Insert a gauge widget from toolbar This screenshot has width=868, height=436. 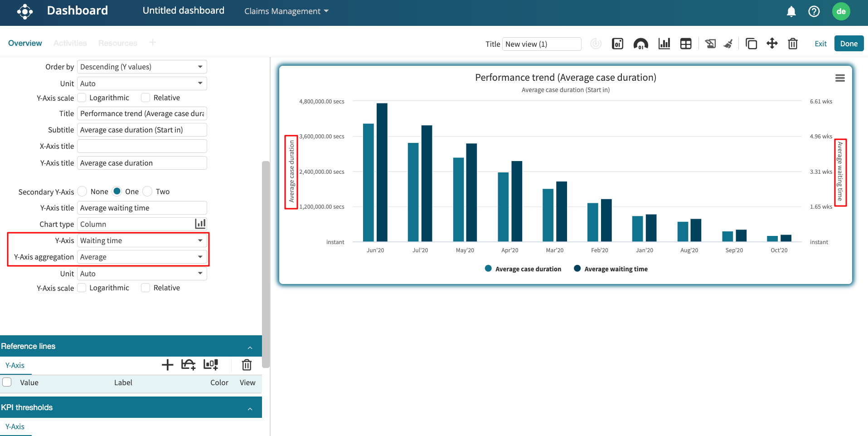coord(640,44)
